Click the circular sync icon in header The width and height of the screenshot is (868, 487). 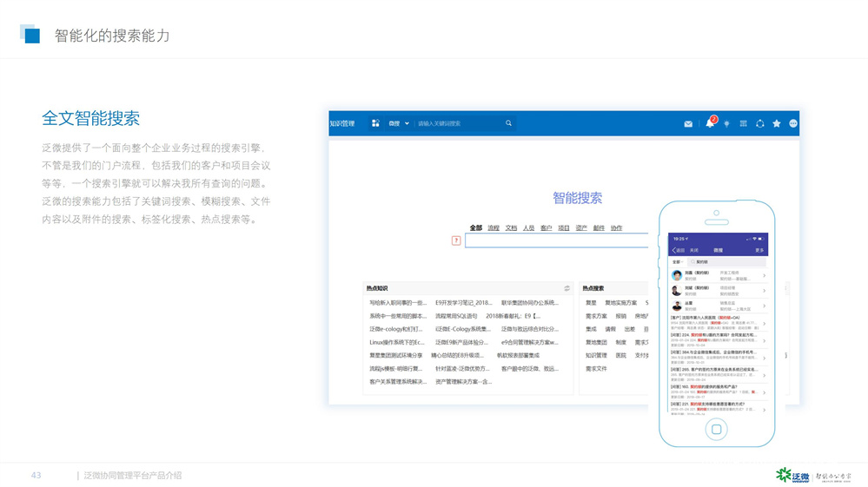tap(760, 123)
